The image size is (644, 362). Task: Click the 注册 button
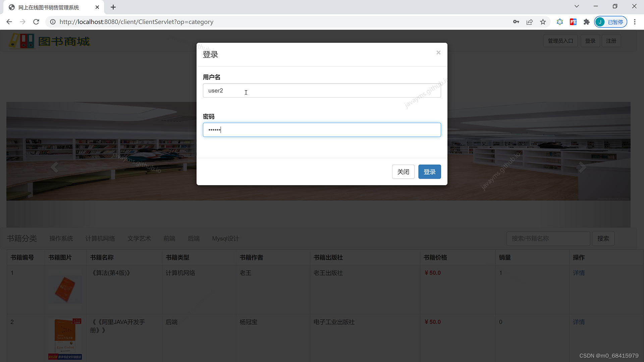click(x=611, y=41)
